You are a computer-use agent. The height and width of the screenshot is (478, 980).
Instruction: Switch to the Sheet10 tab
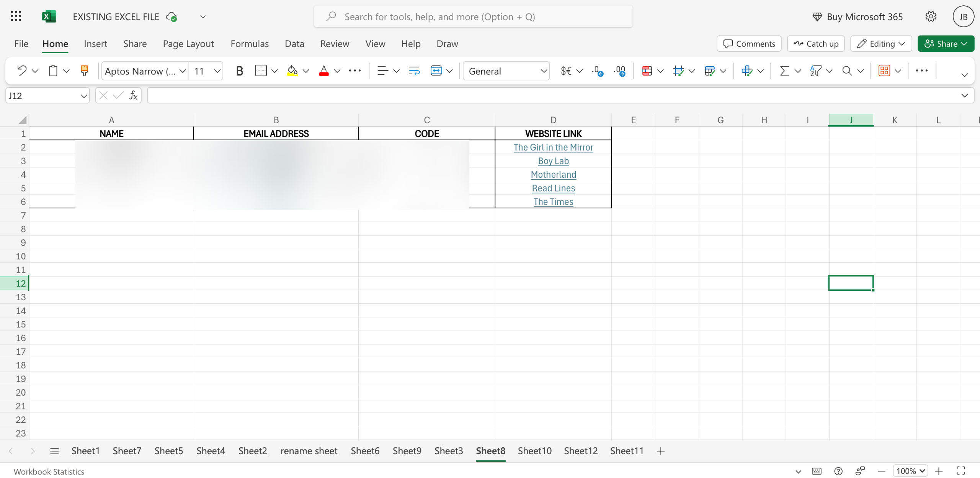click(534, 451)
